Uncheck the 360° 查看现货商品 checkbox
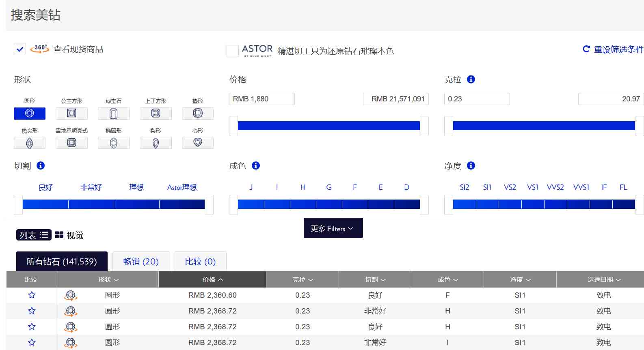Screen dimensions: 644x350 (20, 49)
